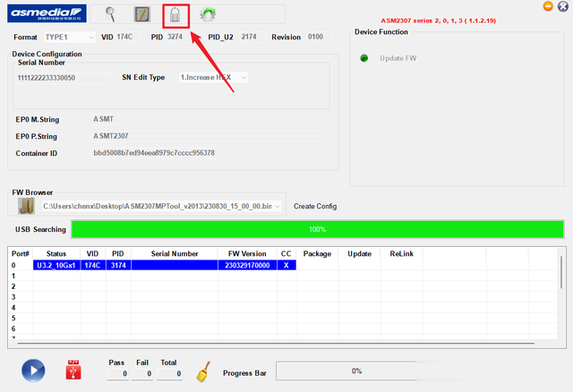Screen dimensions: 573x392
Task: Minimize window with the orange button
Action: click(x=548, y=6)
